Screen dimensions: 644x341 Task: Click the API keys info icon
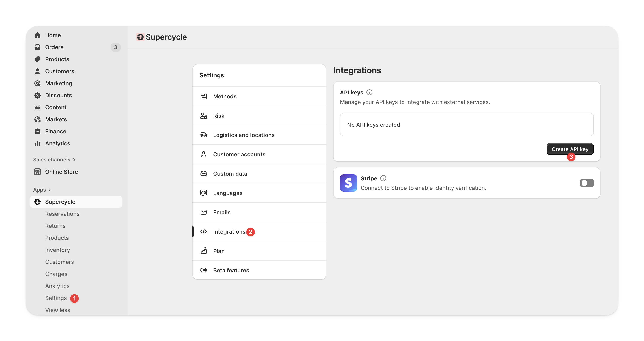369,93
